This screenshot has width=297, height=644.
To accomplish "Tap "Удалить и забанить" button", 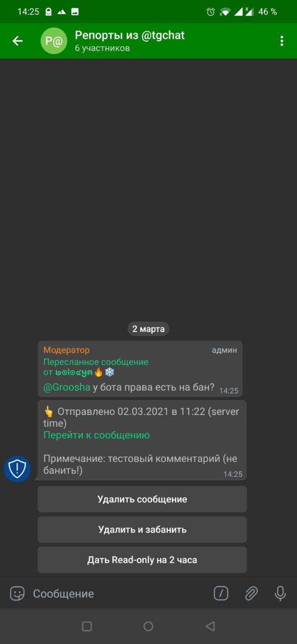I will (142, 529).
